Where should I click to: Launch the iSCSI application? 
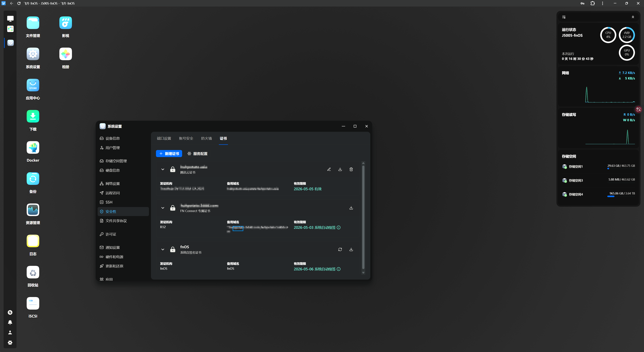point(33,303)
